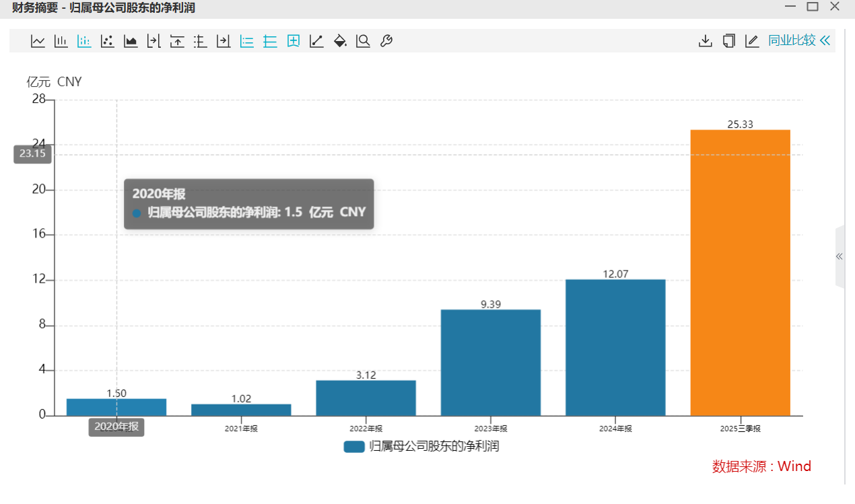Click the 2025三季报 x-axis label
This screenshot has height=504, width=855.
point(740,429)
